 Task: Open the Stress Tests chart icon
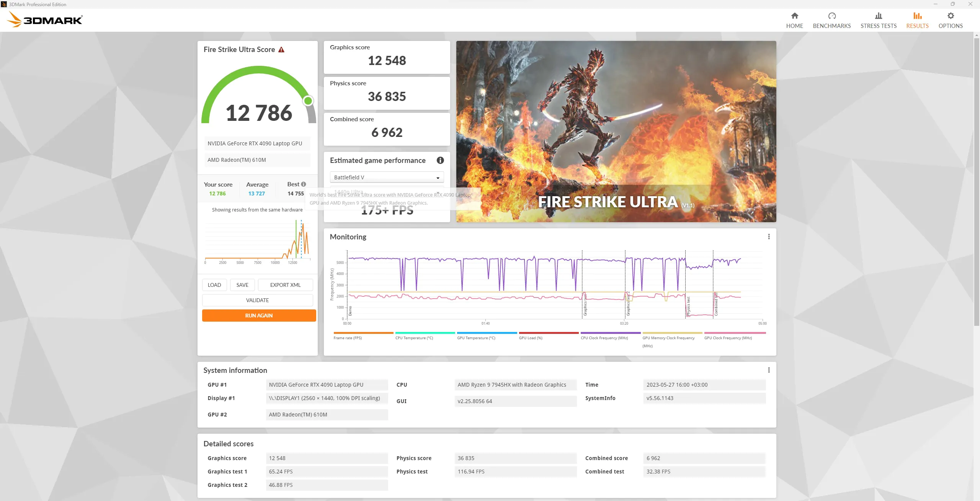pos(878,16)
